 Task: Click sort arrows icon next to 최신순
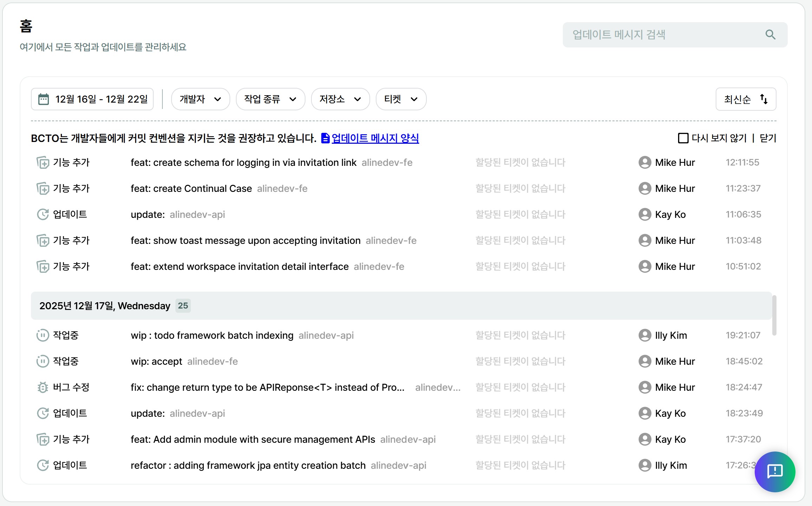(764, 99)
